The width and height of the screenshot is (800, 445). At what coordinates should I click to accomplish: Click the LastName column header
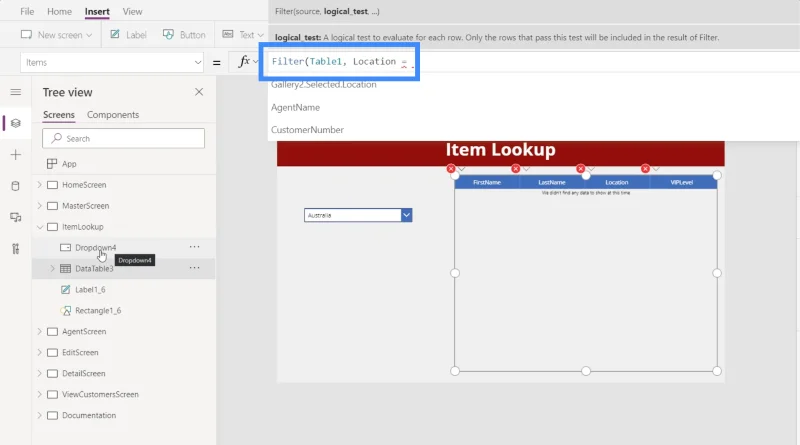(552, 182)
